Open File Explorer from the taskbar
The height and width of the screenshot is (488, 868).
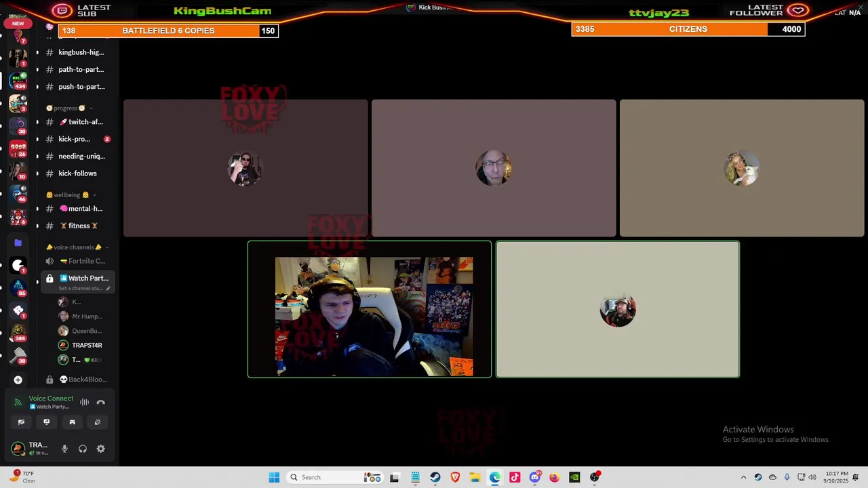pos(475,477)
